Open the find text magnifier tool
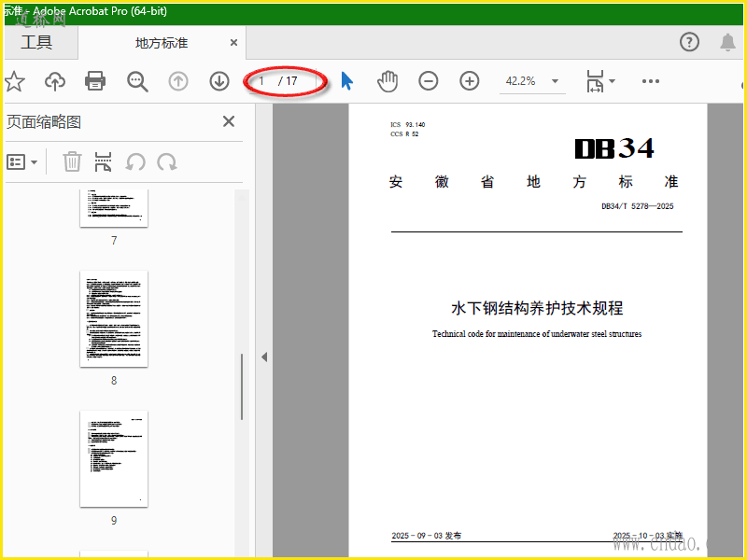This screenshot has width=747, height=560. (x=137, y=81)
